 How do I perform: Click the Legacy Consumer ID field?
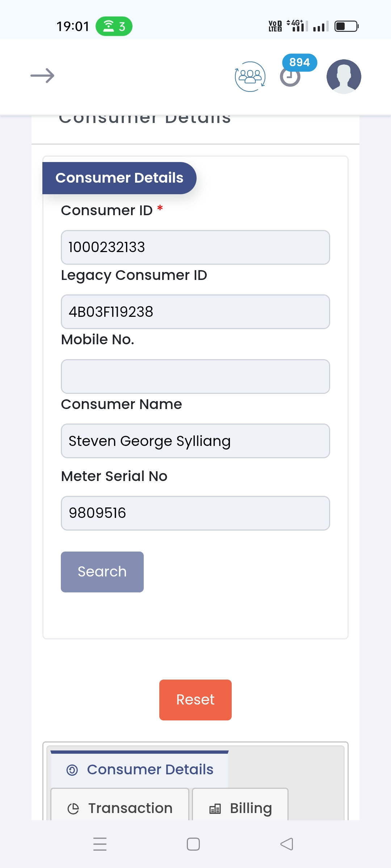pos(195,312)
